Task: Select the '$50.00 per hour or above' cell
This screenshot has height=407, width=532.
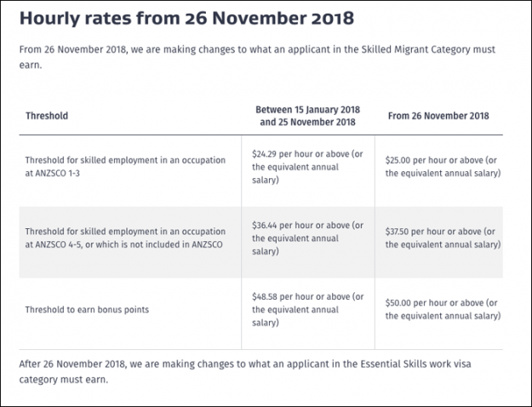Action: coord(443,309)
